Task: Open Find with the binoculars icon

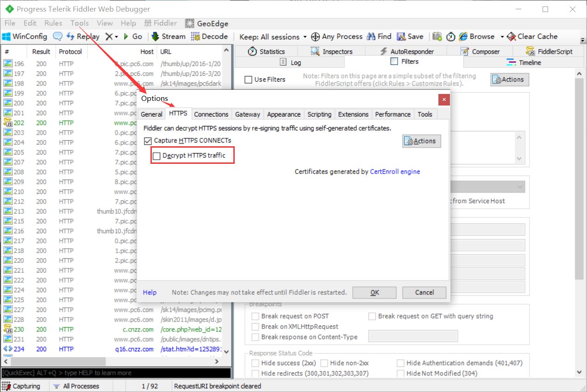Action: tap(371, 37)
